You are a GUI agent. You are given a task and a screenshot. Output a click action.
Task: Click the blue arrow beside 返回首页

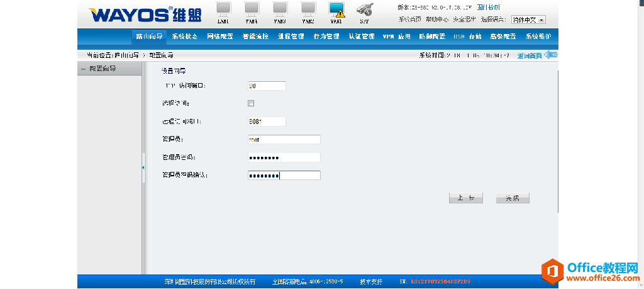coord(551,55)
